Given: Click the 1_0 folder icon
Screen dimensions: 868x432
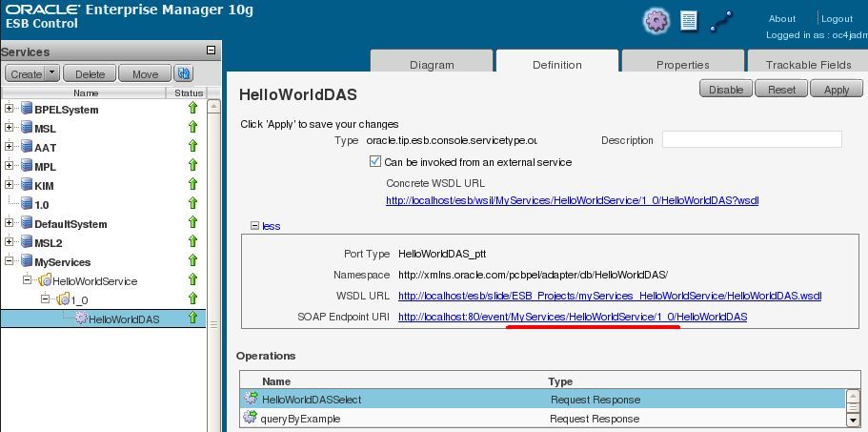Looking at the screenshot, I should (63, 299).
